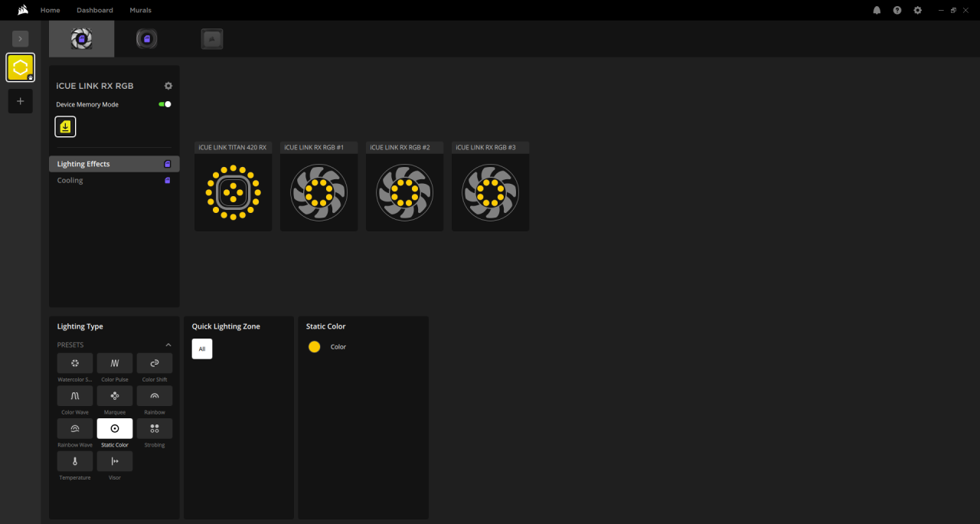Select the Color Pulse lighting preset
This screenshot has width=980, height=524.
tap(114, 362)
